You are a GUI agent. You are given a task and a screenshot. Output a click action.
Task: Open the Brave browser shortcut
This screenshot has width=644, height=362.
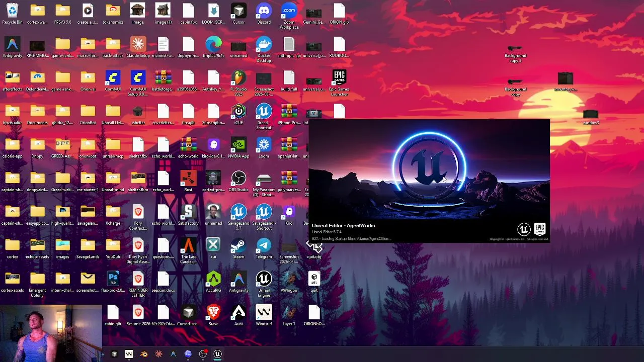213,316
